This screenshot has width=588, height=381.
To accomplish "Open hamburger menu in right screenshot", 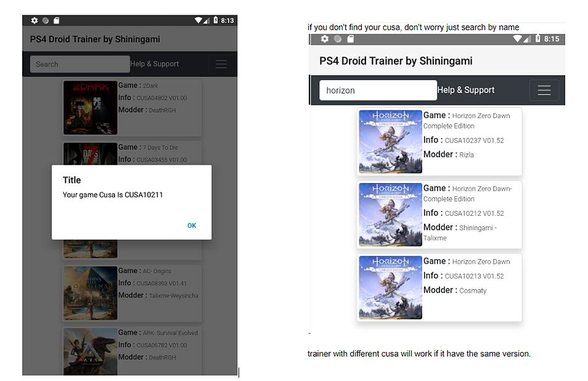I will [x=544, y=90].
